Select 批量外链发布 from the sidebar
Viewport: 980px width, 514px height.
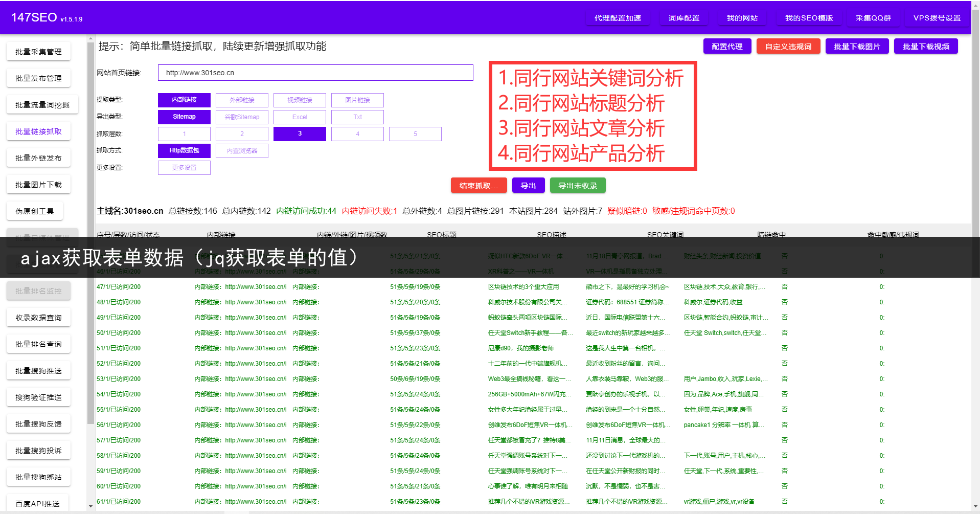(38, 158)
